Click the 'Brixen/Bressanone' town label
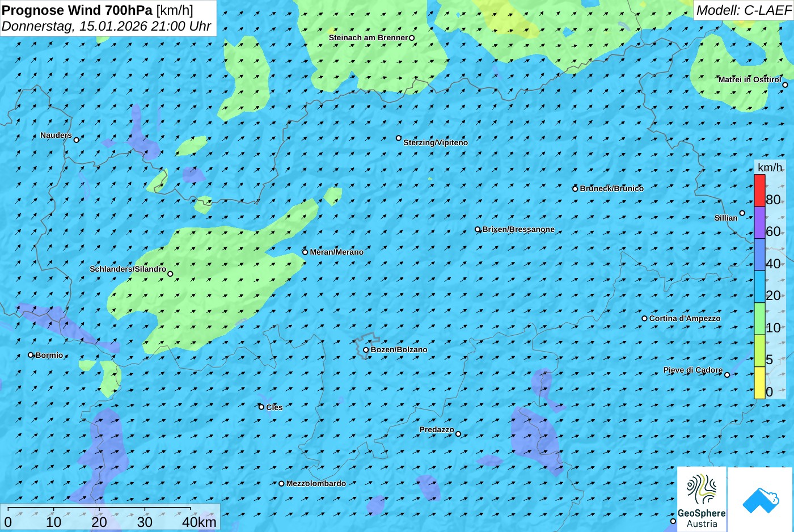Viewport: 794px width, 532px height. point(518,229)
